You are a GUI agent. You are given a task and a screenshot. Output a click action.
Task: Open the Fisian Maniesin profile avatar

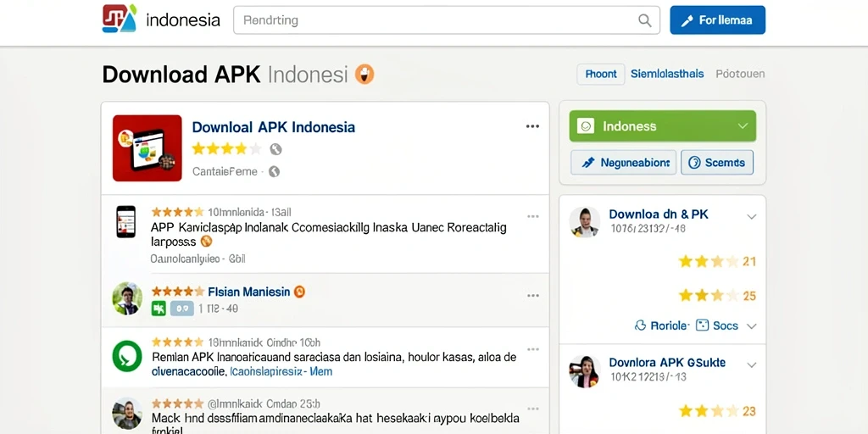click(127, 298)
